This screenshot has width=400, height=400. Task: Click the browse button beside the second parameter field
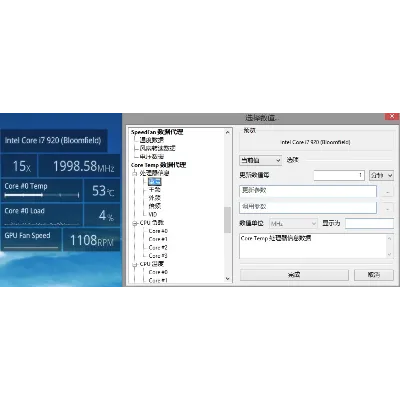[387, 209]
